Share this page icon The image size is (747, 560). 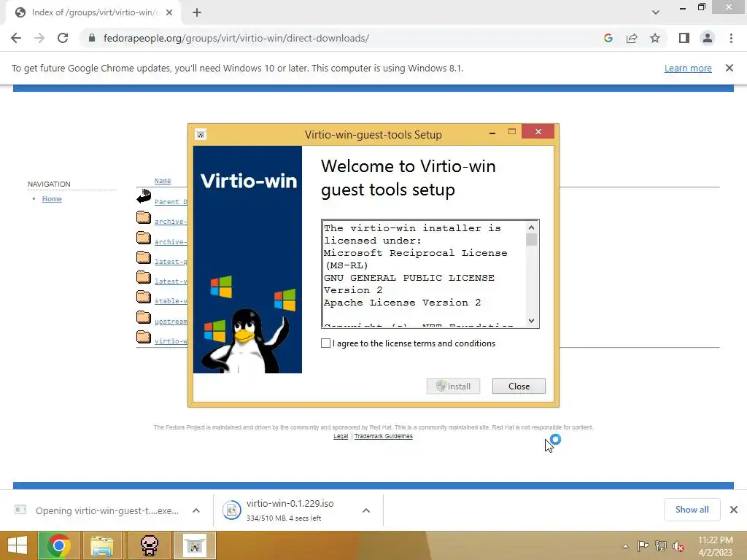[x=632, y=38]
